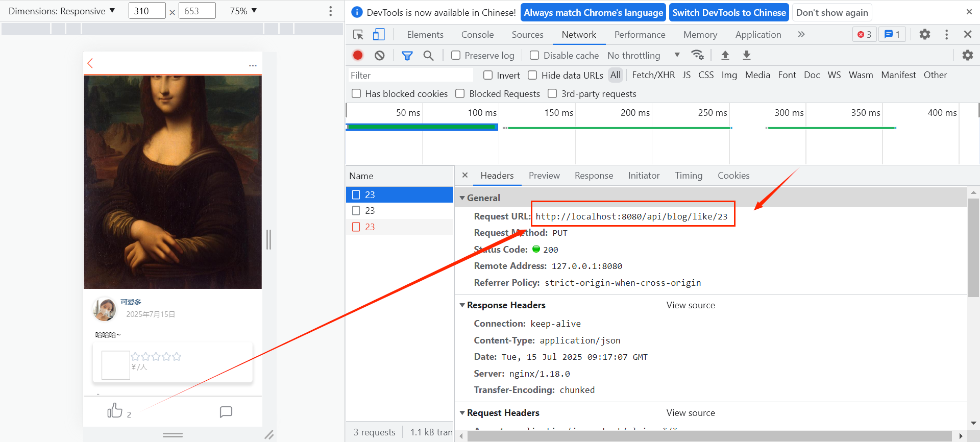The height and width of the screenshot is (442, 980).
Task: Filter requests by Fetch/XHR
Action: [x=653, y=75]
